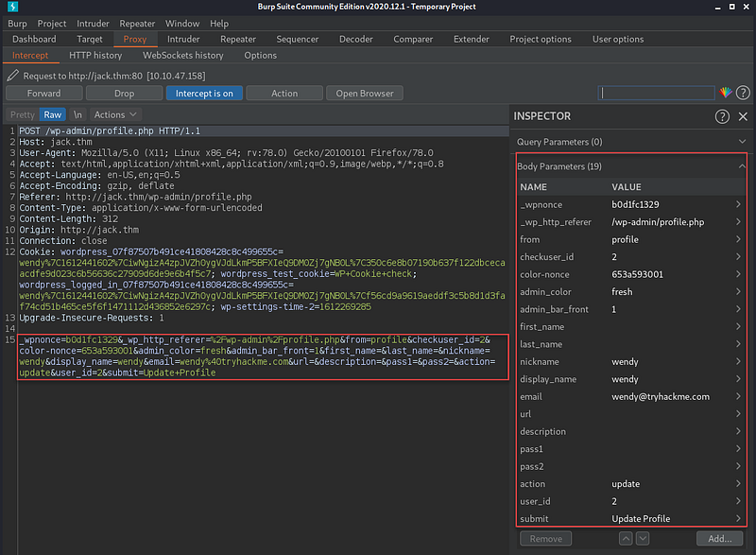Click the Content-Length header line
Screen dimensions: 756x555
68,219
